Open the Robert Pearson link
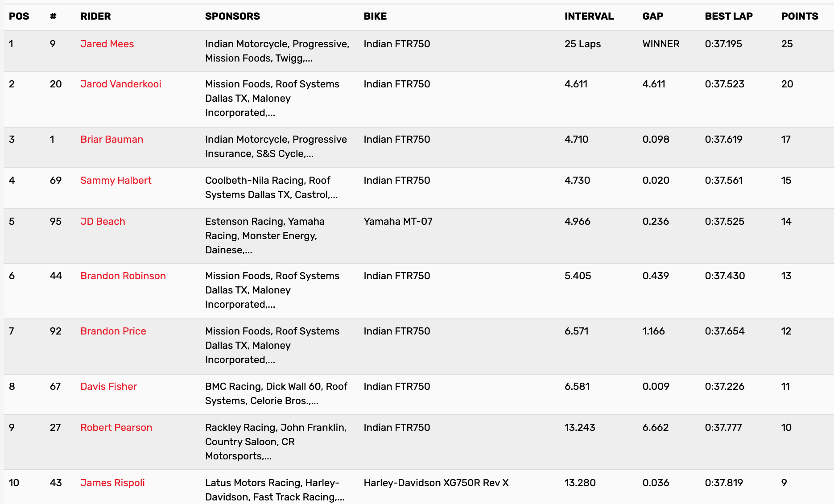The height and width of the screenshot is (504, 834). coord(116,427)
